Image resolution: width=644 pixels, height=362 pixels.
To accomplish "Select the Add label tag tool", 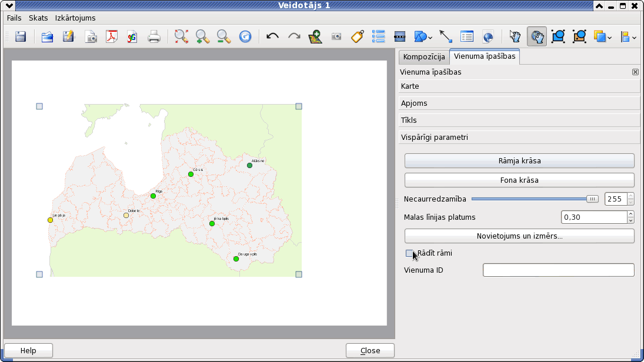I will coord(358,36).
